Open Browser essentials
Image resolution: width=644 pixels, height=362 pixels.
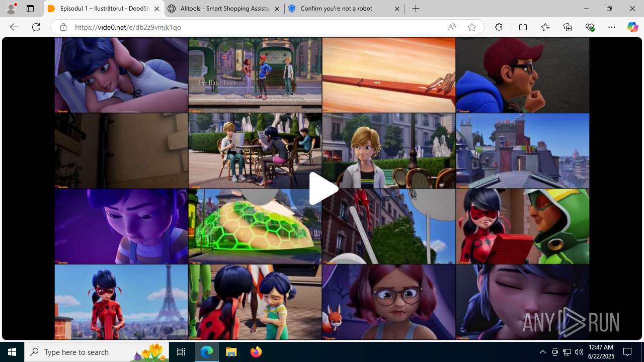point(590,27)
